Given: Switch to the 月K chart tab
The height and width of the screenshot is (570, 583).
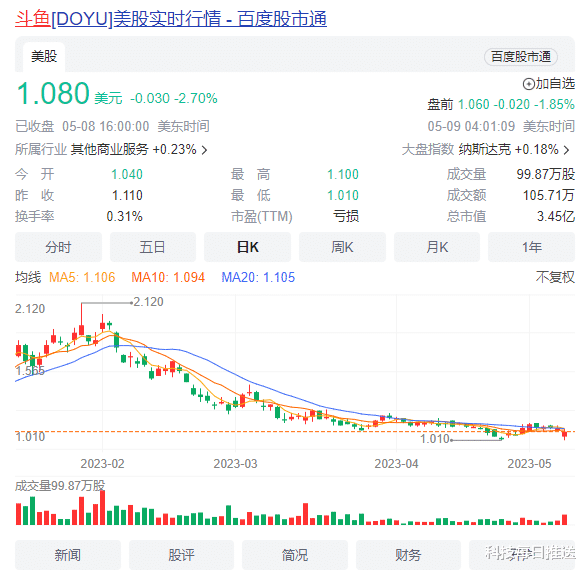Looking at the screenshot, I should [x=437, y=247].
